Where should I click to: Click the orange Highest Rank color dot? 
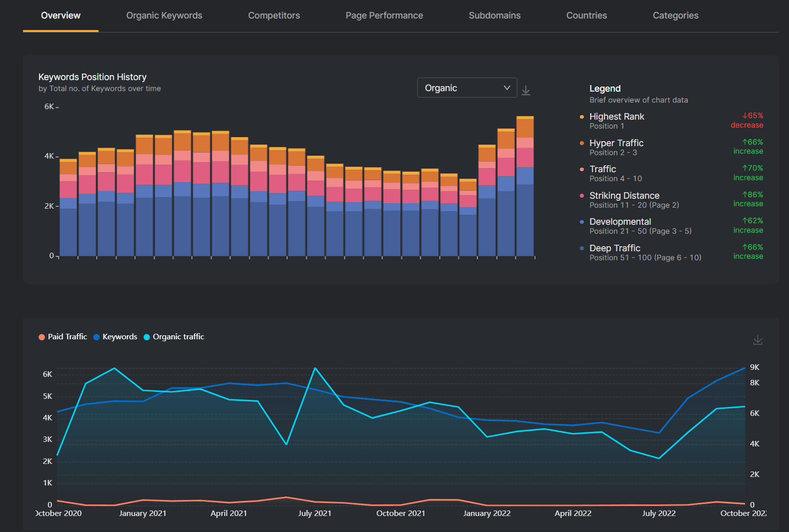(x=582, y=117)
